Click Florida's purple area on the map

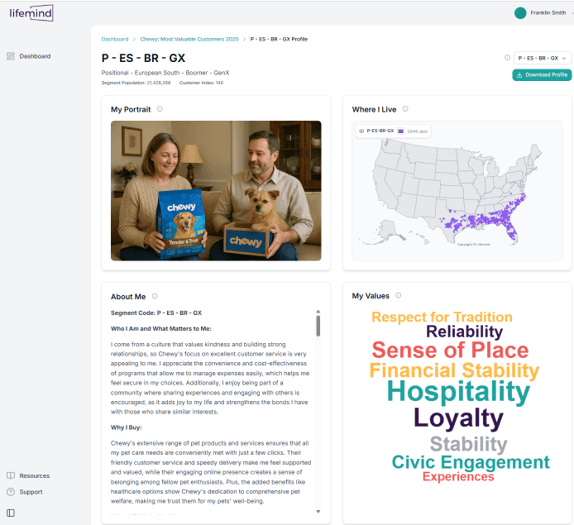point(510,229)
